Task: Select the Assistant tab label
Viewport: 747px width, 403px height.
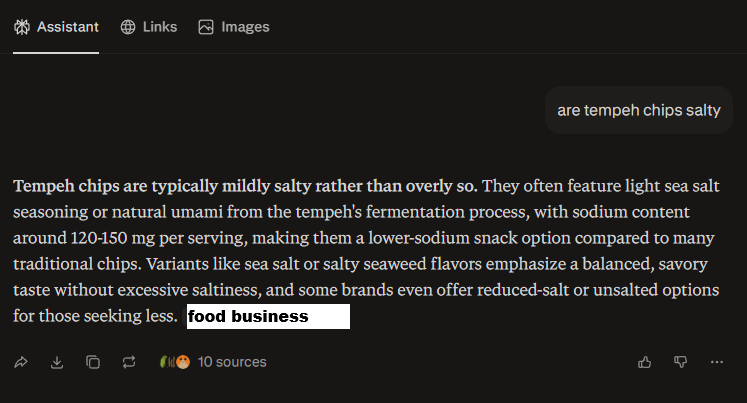Action: click(68, 27)
